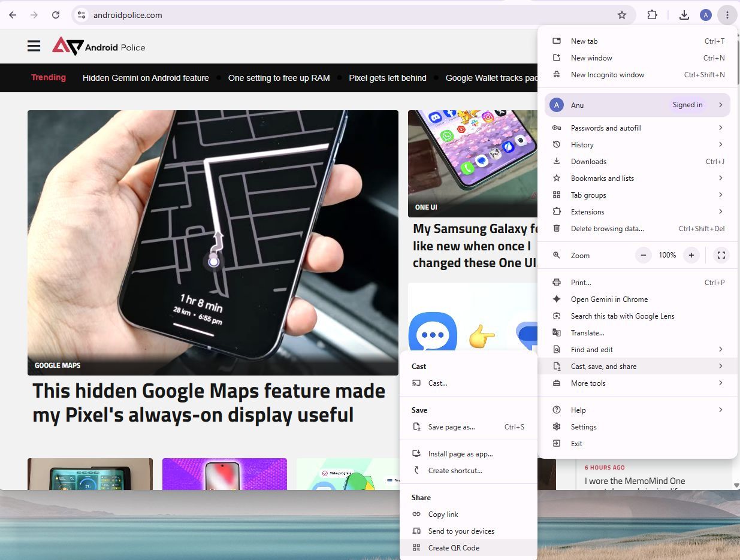
Task: Open the Hidden Gemini on Android feature link
Action: (146, 78)
